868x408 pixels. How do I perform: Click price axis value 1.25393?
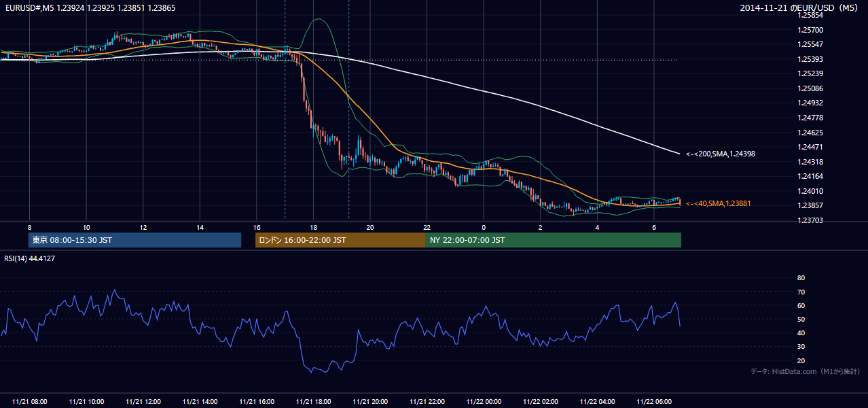tap(810, 59)
